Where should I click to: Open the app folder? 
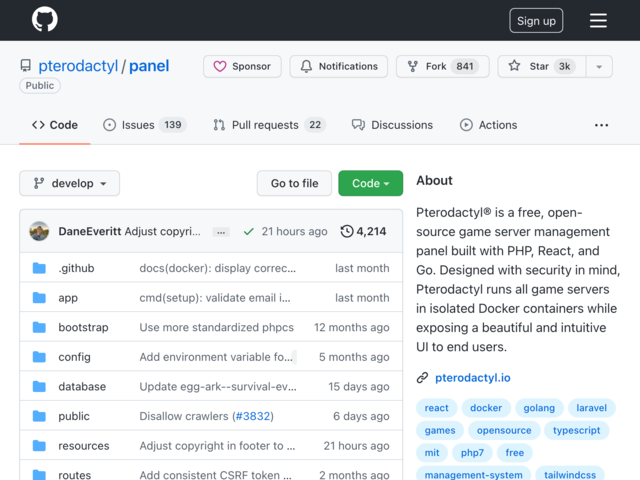click(x=68, y=298)
